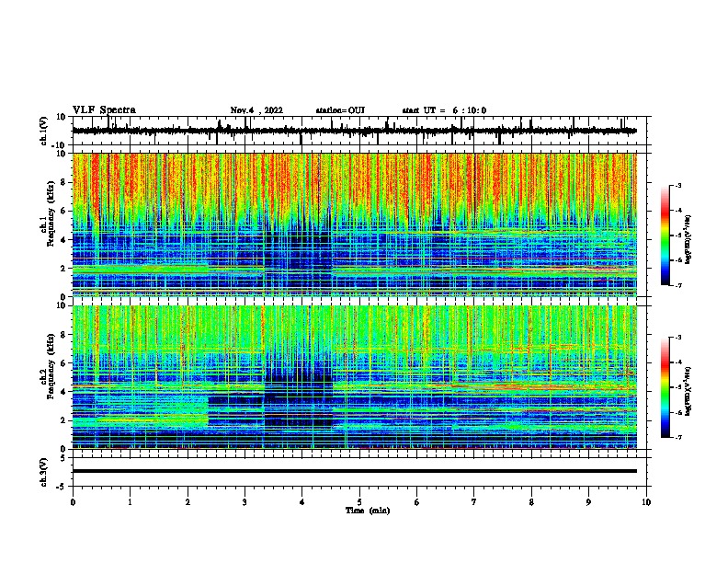Click the ch.1 color scale bar
The image size is (728, 563).
[665, 236]
